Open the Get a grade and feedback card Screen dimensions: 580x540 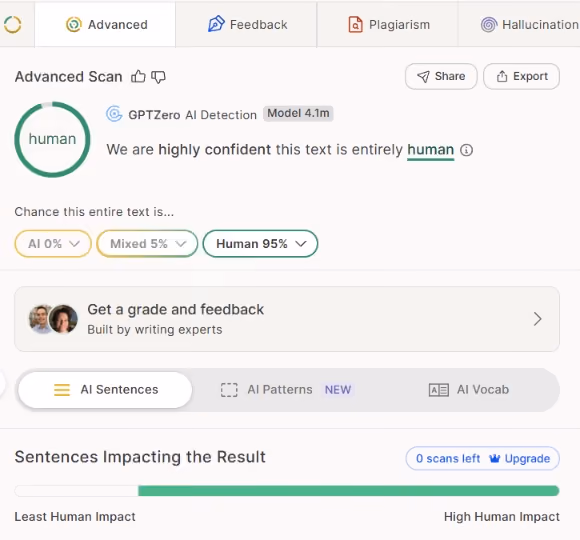click(287, 319)
